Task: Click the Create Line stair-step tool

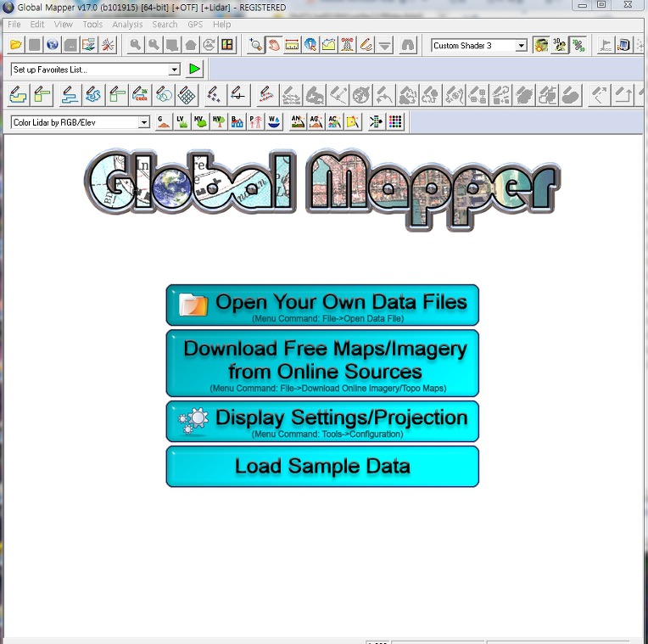Action: tap(70, 95)
